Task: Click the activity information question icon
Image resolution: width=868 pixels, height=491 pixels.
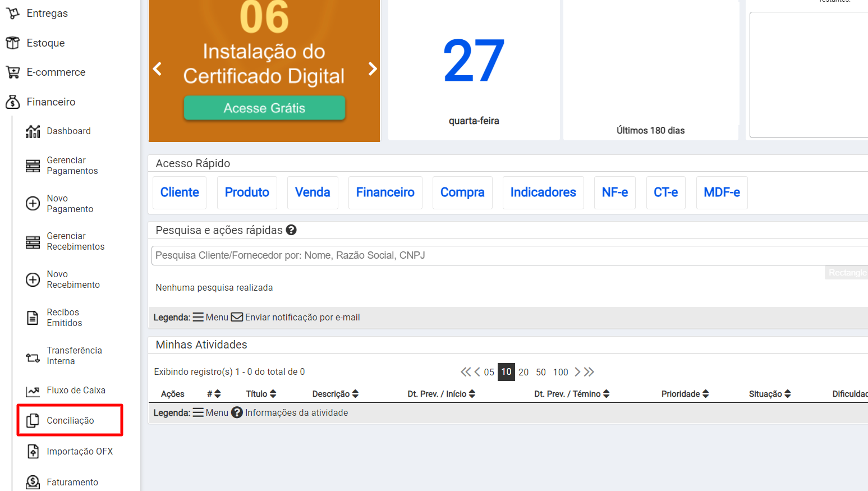Action: click(x=237, y=412)
